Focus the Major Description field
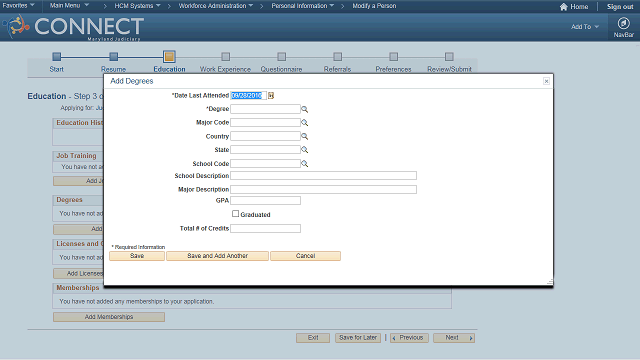The width and height of the screenshot is (640, 360). pyautogui.click(x=324, y=189)
